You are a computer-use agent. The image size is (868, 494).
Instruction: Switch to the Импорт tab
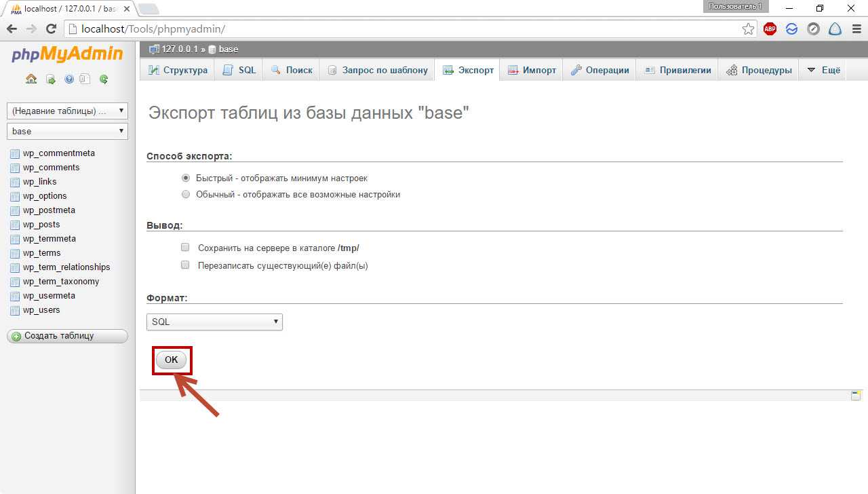click(x=531, y=70)
